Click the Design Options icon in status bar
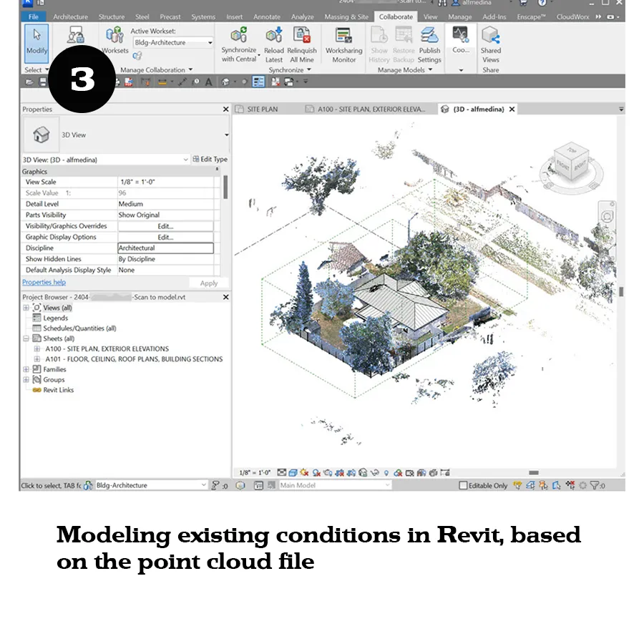The image size is (644, 644). pos(258,485)
